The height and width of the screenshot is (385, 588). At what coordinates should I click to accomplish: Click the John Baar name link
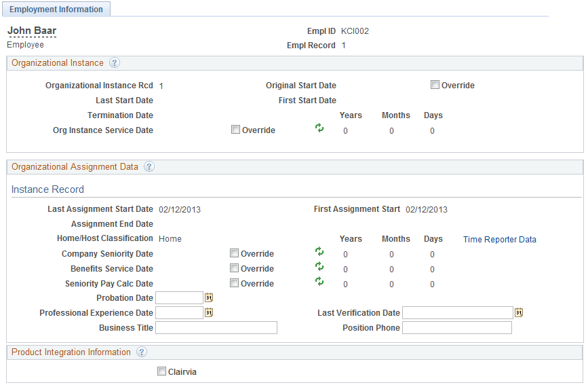pos(32,31)
